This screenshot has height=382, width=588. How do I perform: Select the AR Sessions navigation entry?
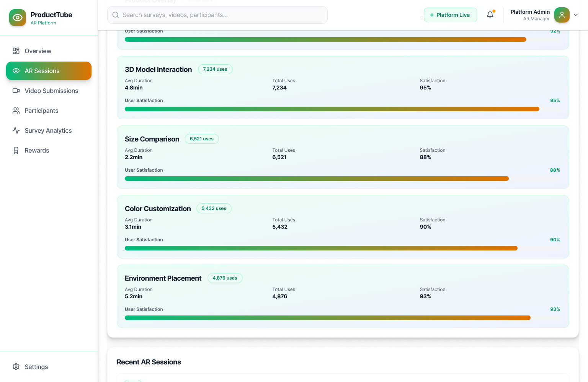[42, 71]
